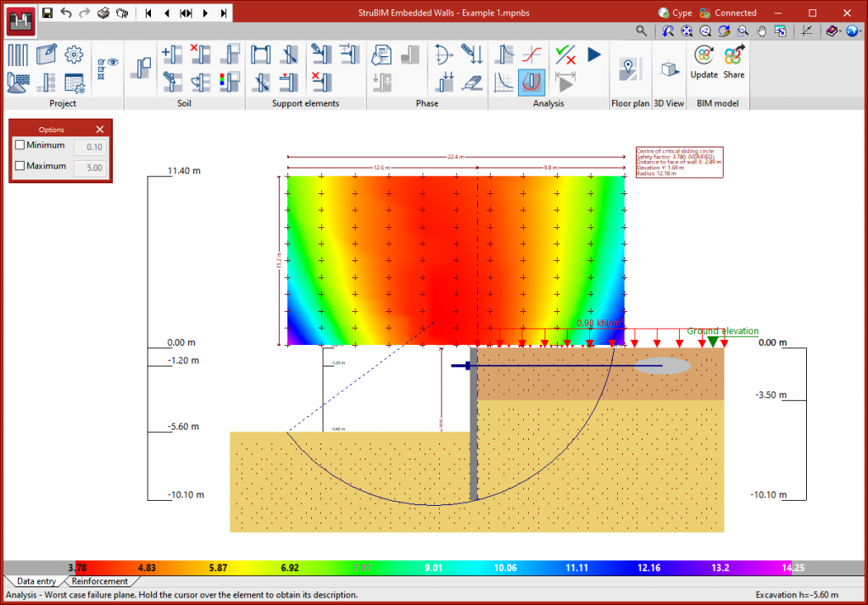Click the pan hand tool icon
Viewport: 868px width, 605px height.
[761, 31]
